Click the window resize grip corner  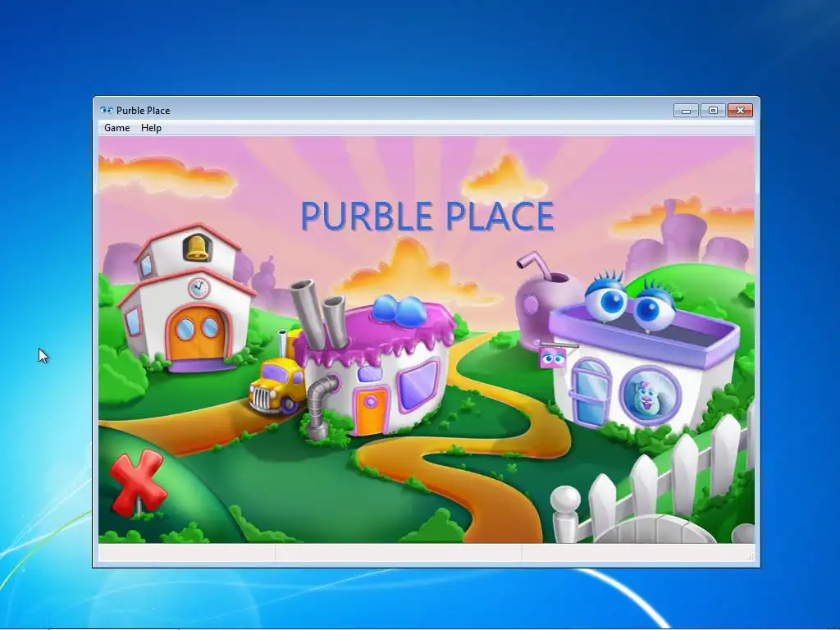751,557
